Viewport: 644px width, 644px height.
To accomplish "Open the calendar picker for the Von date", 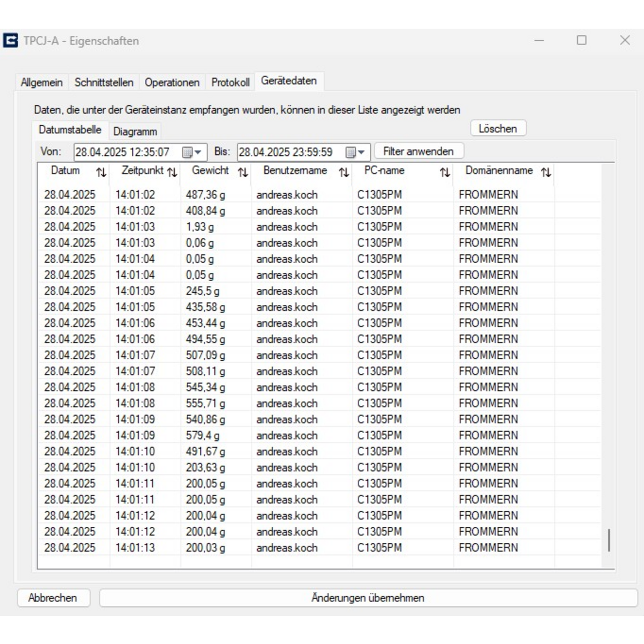I will click(187, 152).
